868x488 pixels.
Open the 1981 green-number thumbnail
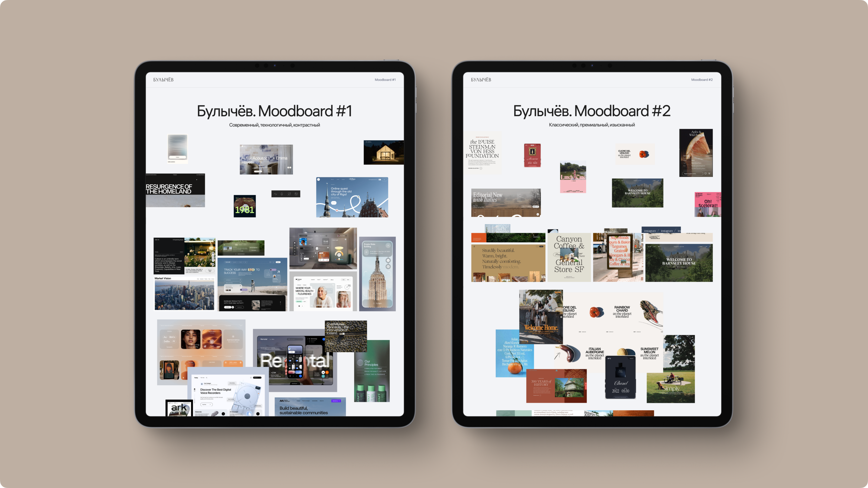click(x=245, y=206)
